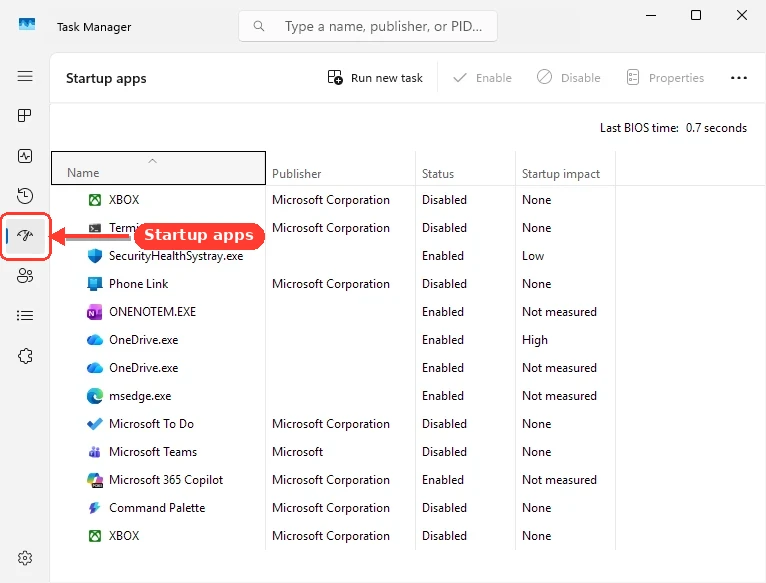Screen dimensions: 766x583
Task: Select the Microsoft Teams row name
Action: tap(153, 452)
